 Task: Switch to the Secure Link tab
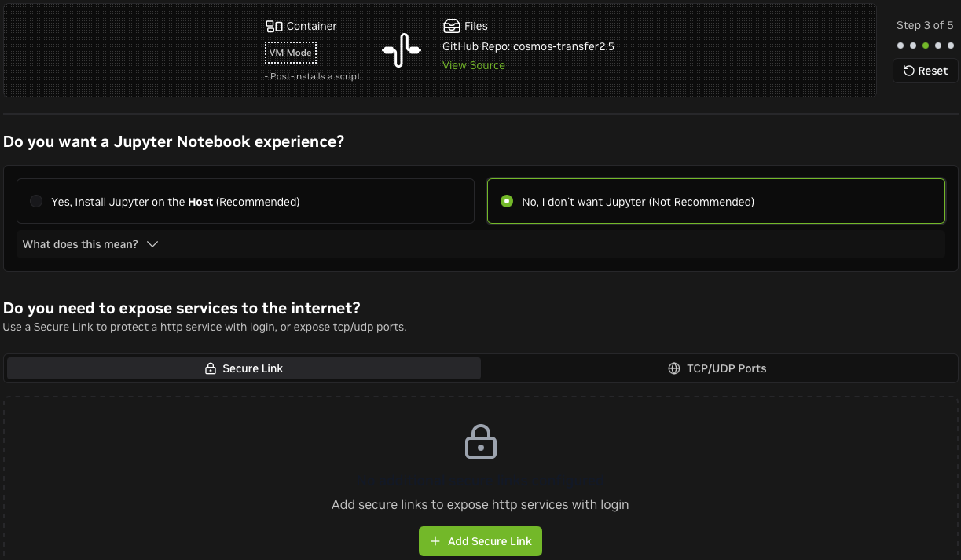[x=244, y=368]
